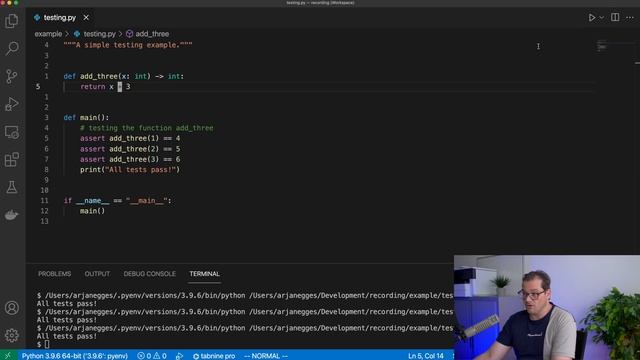The height and width of the screenshot is (360, 640).
Task: Open the Run and Debug view
Action: tap(11, 104)
